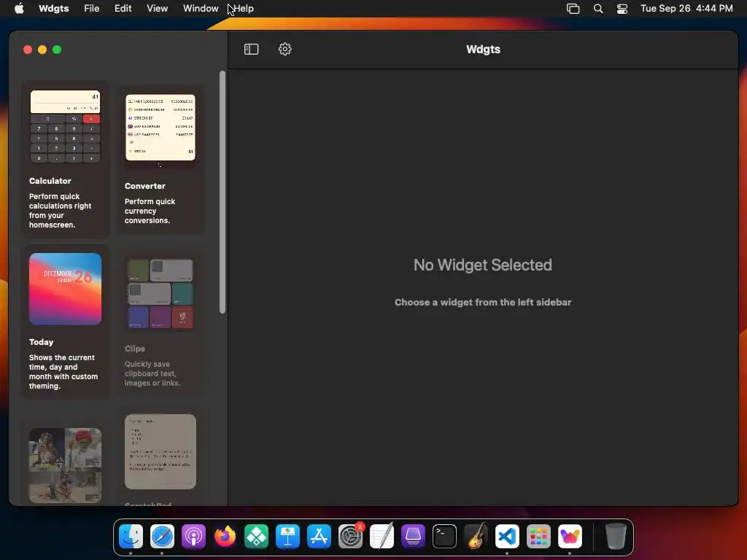This screenshot has height=560, width=747.
Task: Open the Wdgts application menu
Action: click(x=54, y=8)
